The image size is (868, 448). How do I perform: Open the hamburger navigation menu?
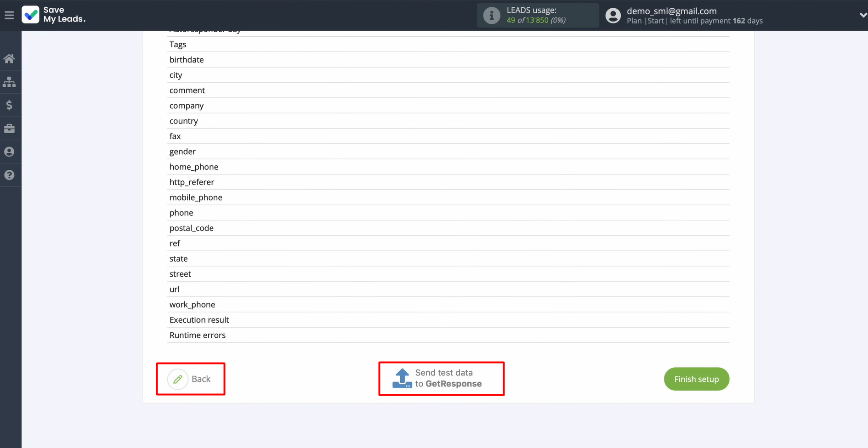[x=9, y=15]
